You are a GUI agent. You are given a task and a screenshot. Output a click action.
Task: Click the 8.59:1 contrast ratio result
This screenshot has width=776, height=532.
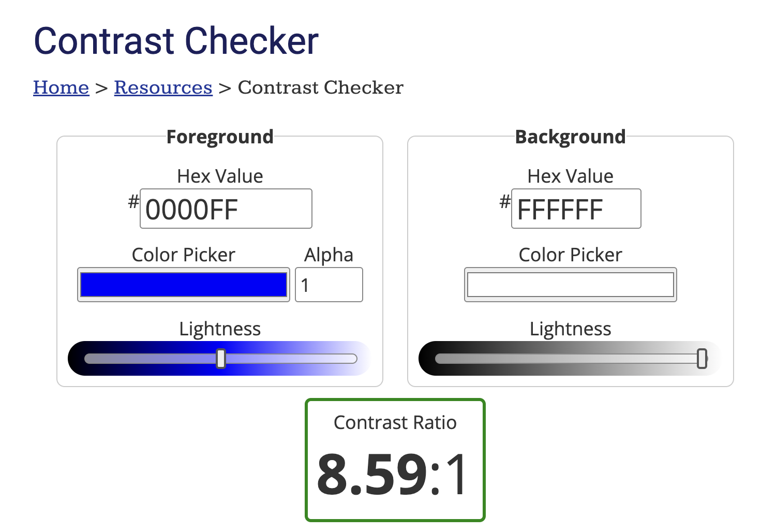pos(394,474)
